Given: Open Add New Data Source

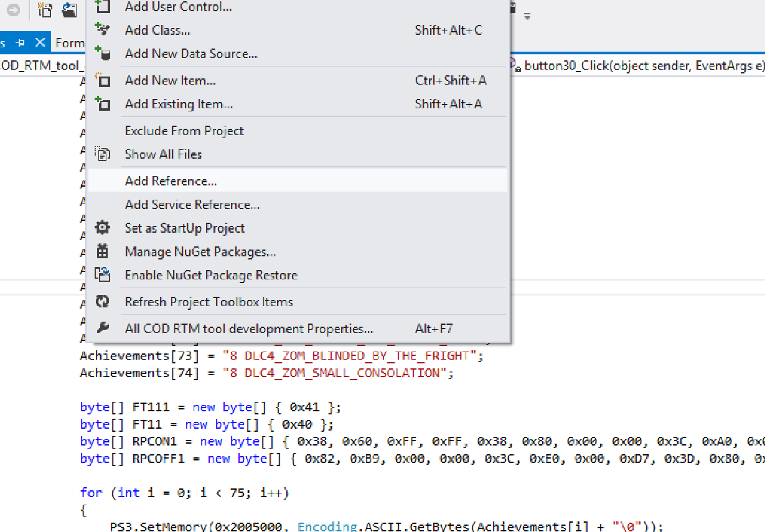Looking at the screenshot, I should (x=298, y=54).
